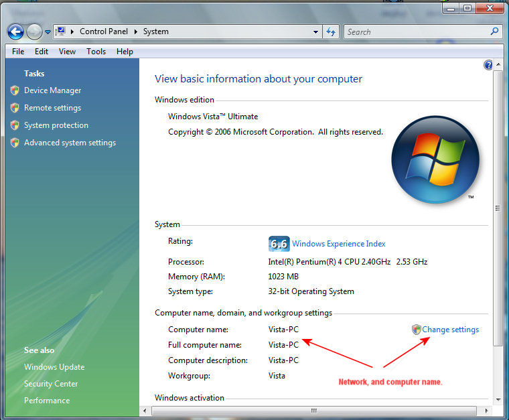Click the Back navigation arrow button
Viewport: 509px width, 420px height.
coord(15,31)
